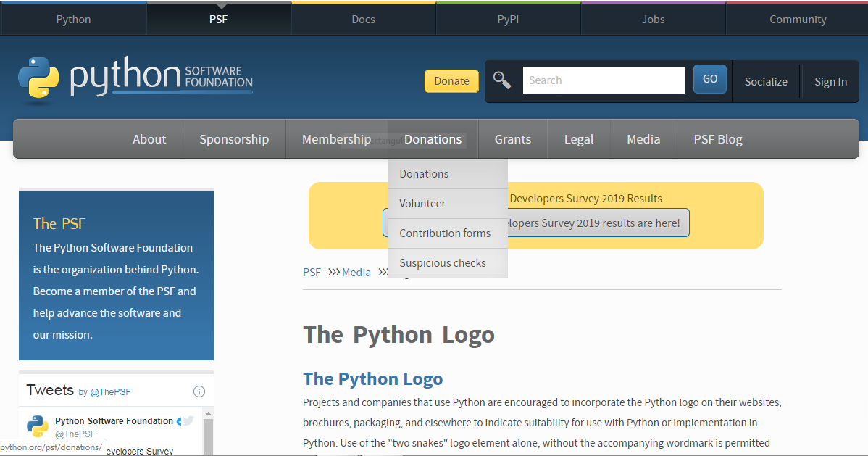Click the Donate button
The image size is (868, 456).
tap(451, 80)
